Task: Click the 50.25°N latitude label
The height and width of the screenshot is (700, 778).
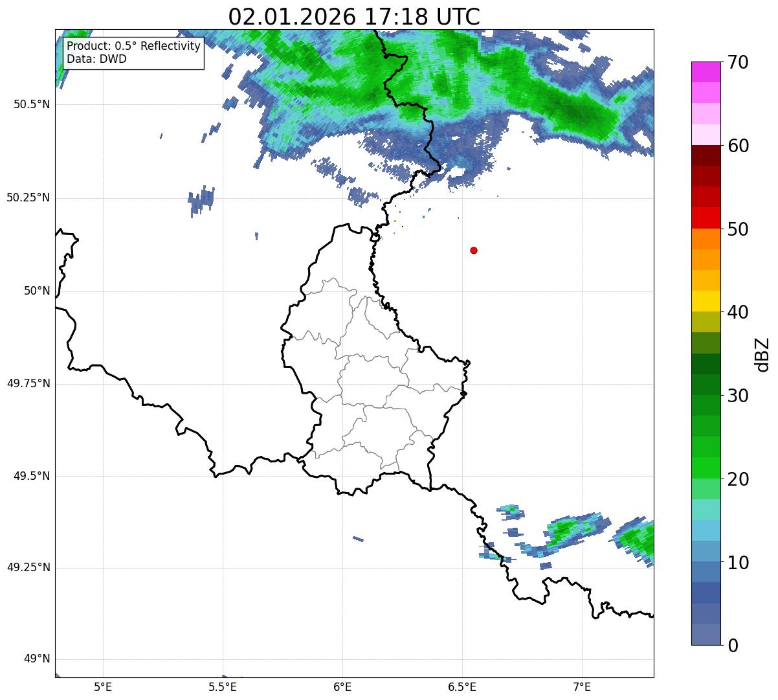Action: click(x=28, y=198)
